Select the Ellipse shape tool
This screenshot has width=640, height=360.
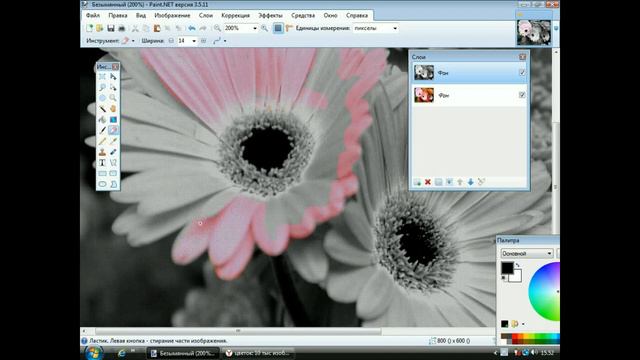(x=102, y=184)
